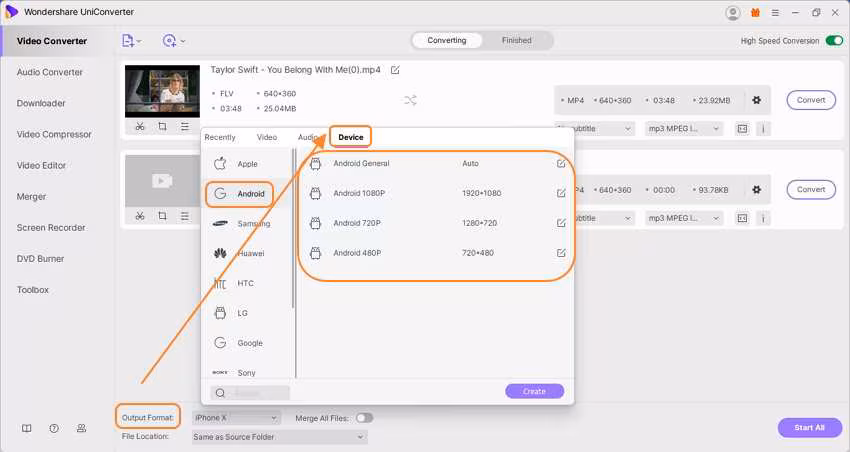Image resolution: width=850 pixels, height=452 pixels.
Task: Switch to the Finished tab
Action: (x=517, y=40)
